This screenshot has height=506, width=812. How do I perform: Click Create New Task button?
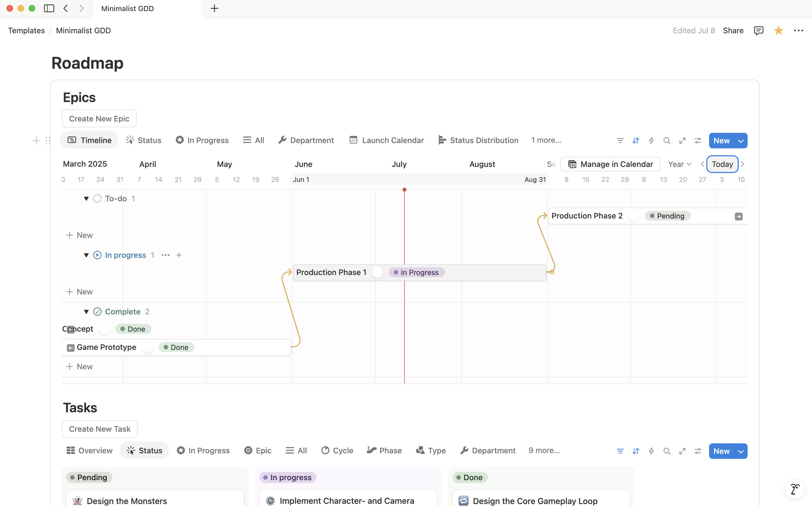click(x=100, y=429)
